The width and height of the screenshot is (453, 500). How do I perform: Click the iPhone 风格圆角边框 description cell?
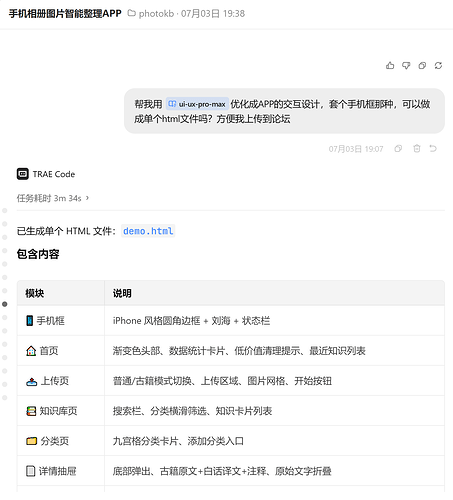(274, 321)
